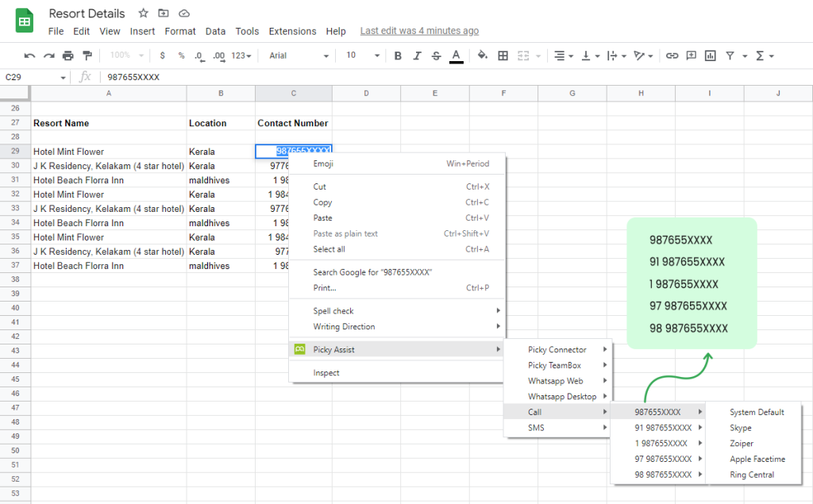The image size is (813, 504).
Task: Undo the last action
Action: click(x=29, y=56)
